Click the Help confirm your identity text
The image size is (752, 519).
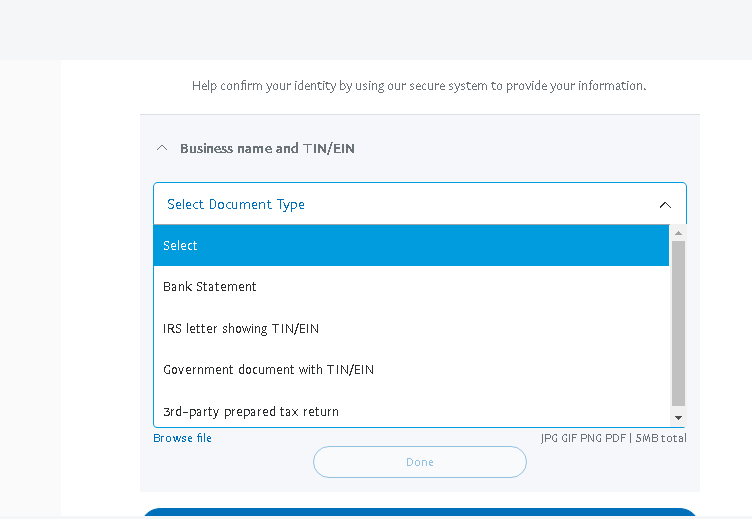(x=419, y=86)
